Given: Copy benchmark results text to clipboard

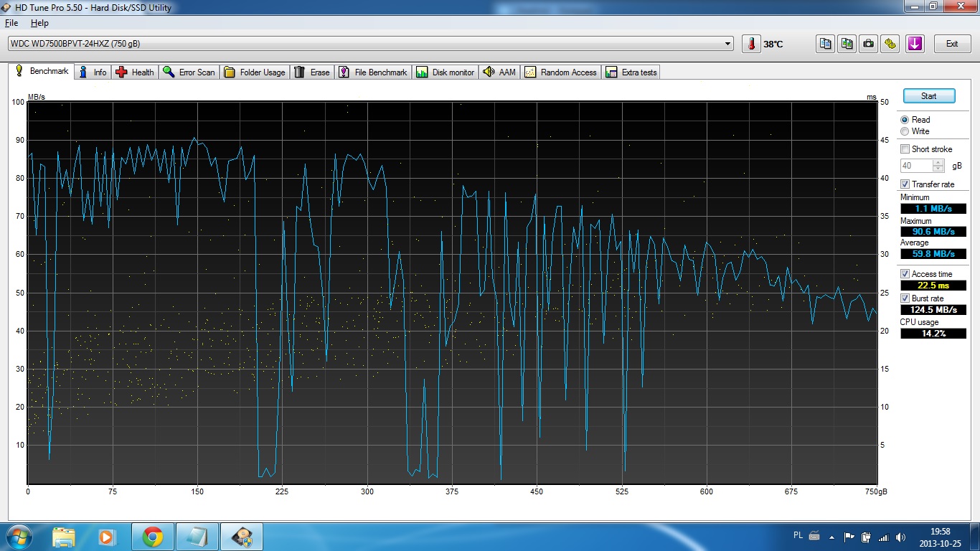Looking at the screenshot, I should [826, 44].
